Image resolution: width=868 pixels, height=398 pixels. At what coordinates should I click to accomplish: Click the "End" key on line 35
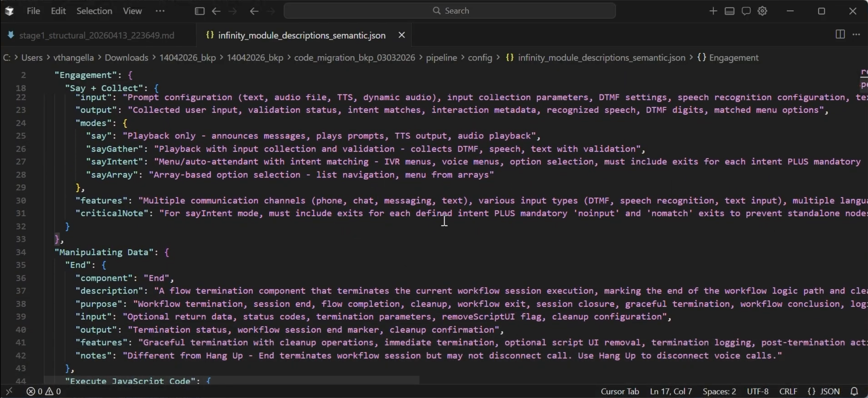[x=78, y=265]
